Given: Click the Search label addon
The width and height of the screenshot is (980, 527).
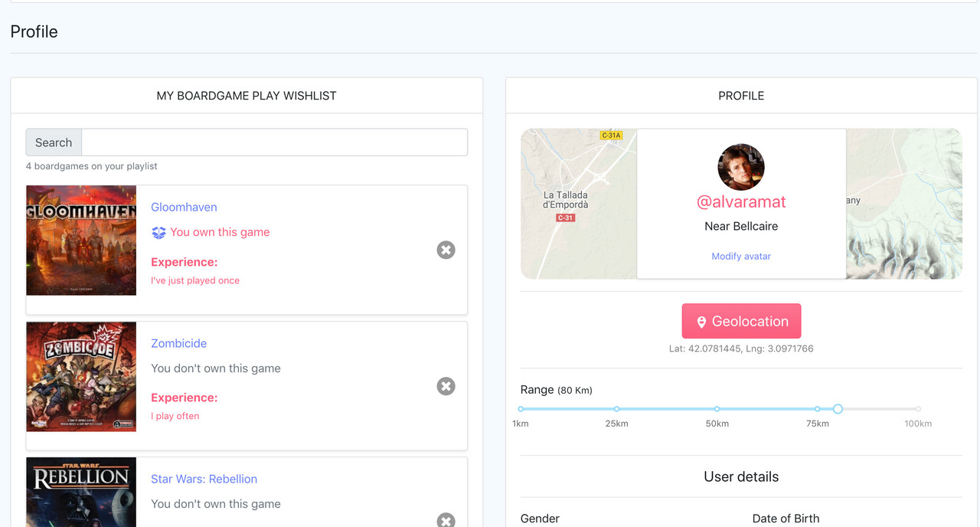Looking at the screenshot, I should 54,142.
